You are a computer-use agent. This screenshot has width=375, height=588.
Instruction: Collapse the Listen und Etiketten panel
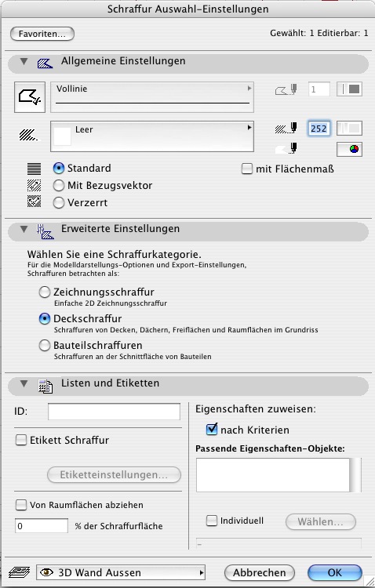[x=24, y=383]
